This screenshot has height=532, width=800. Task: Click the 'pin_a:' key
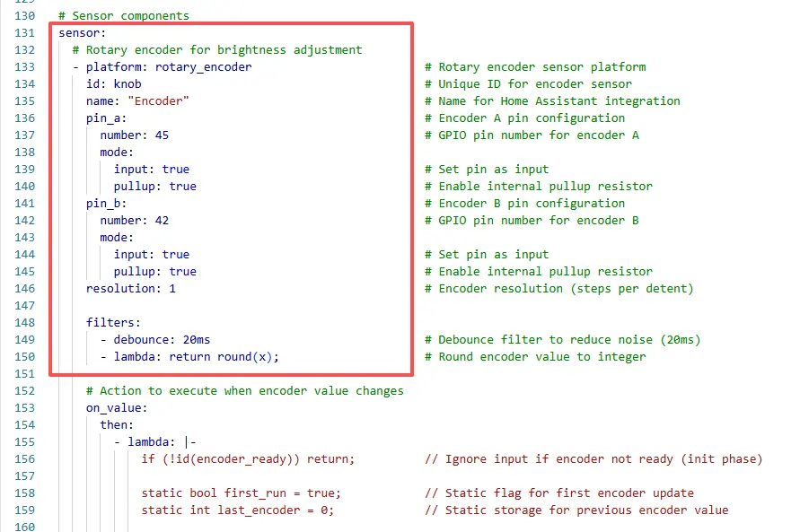(x=106, y=118)
